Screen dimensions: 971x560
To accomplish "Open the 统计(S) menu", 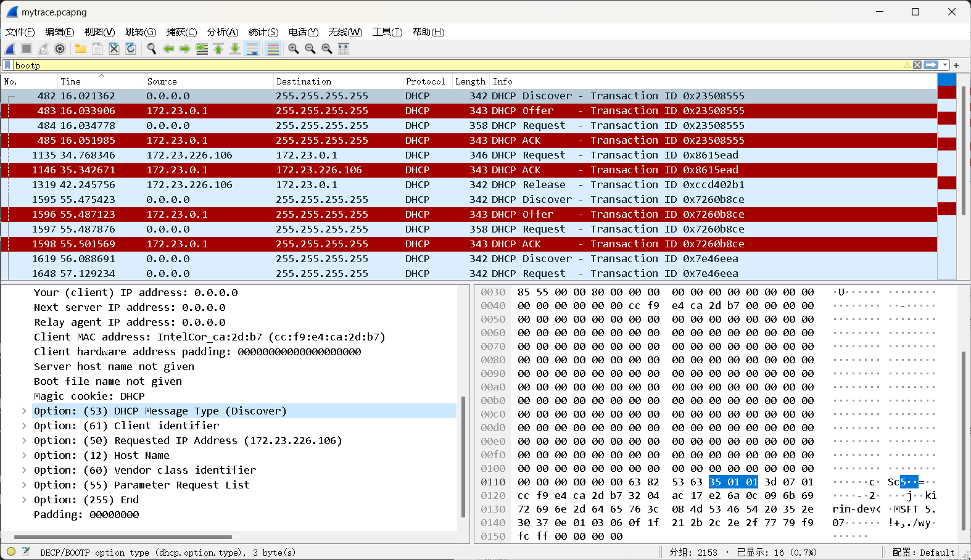I will point(263,32).
